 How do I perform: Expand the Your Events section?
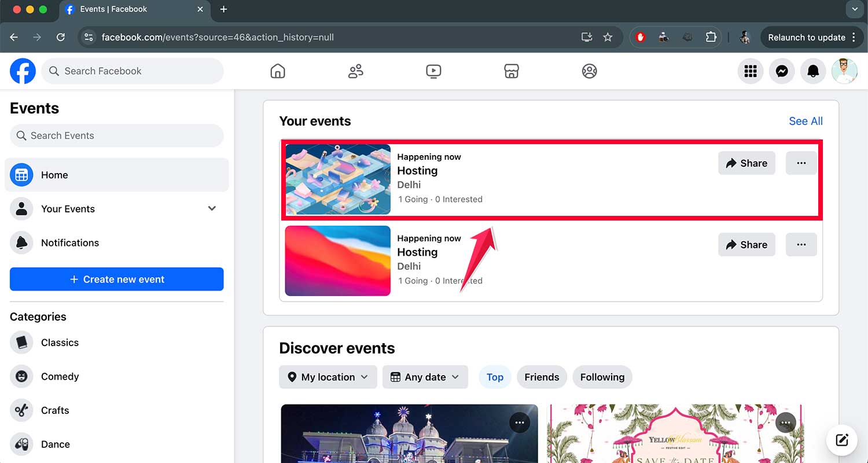pyautogui.click(x=212, y=208)
